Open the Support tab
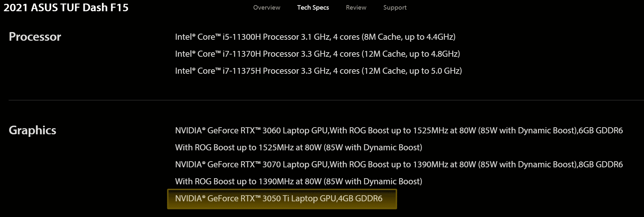This screenshot has height=217, width=644. tap(395, 7)
